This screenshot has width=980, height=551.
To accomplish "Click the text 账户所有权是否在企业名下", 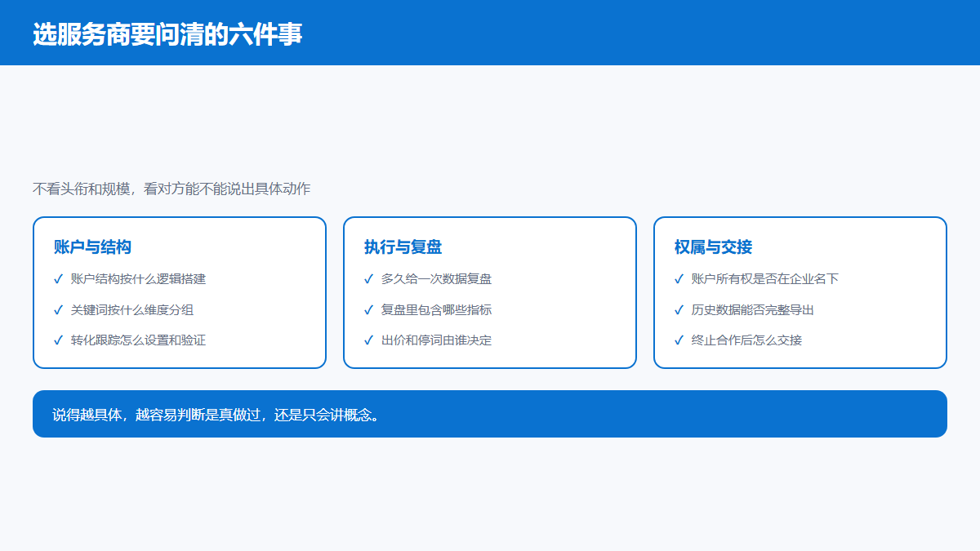I will click(x=765, y=279).
